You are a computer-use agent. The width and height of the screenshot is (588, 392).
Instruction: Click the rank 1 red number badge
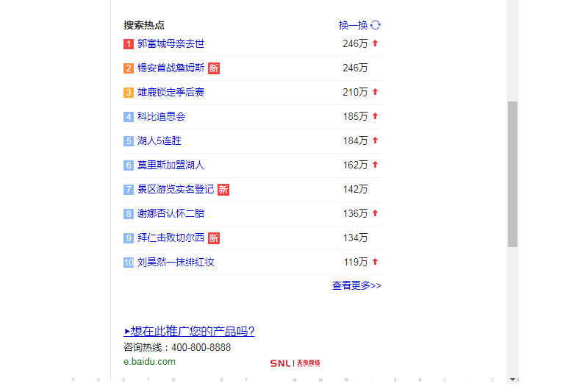pos(128,44)
